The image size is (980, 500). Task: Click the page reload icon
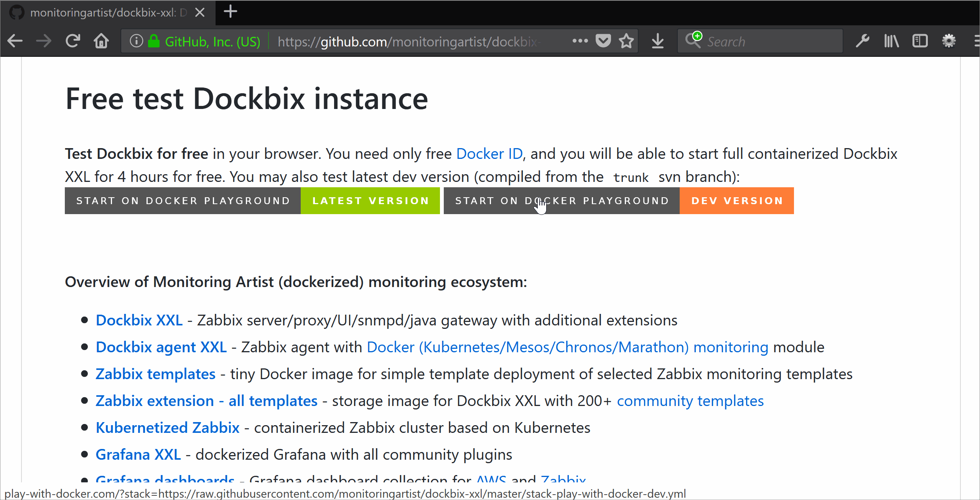point(72,41)
